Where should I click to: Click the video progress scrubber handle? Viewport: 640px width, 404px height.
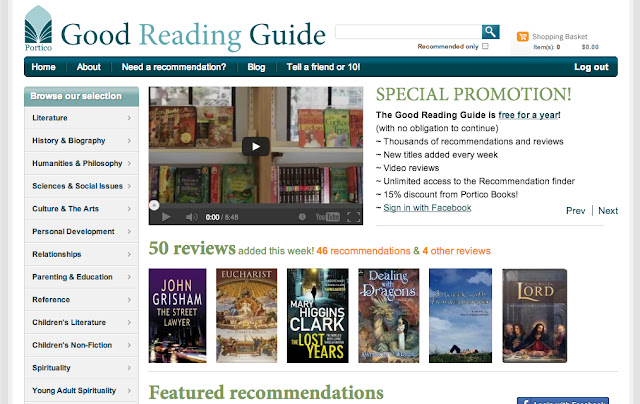click(x=154, y=205)
